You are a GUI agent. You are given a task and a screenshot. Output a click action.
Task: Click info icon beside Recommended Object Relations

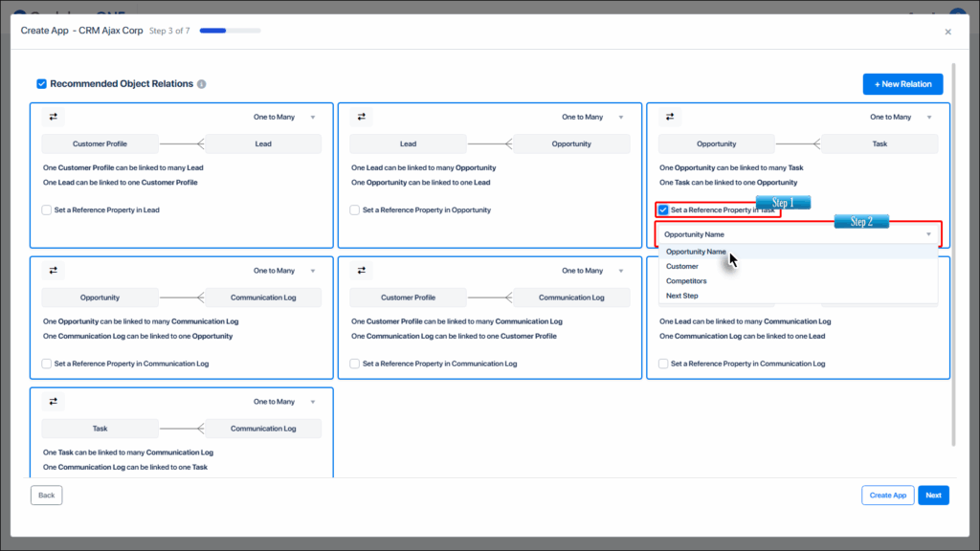[201, 84]
